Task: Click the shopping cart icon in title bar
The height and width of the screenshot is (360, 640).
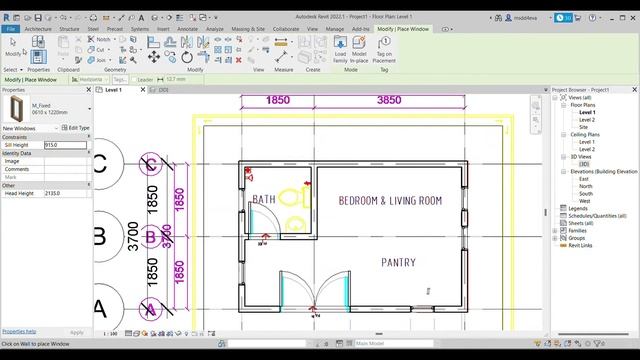Action: [578, 18]
